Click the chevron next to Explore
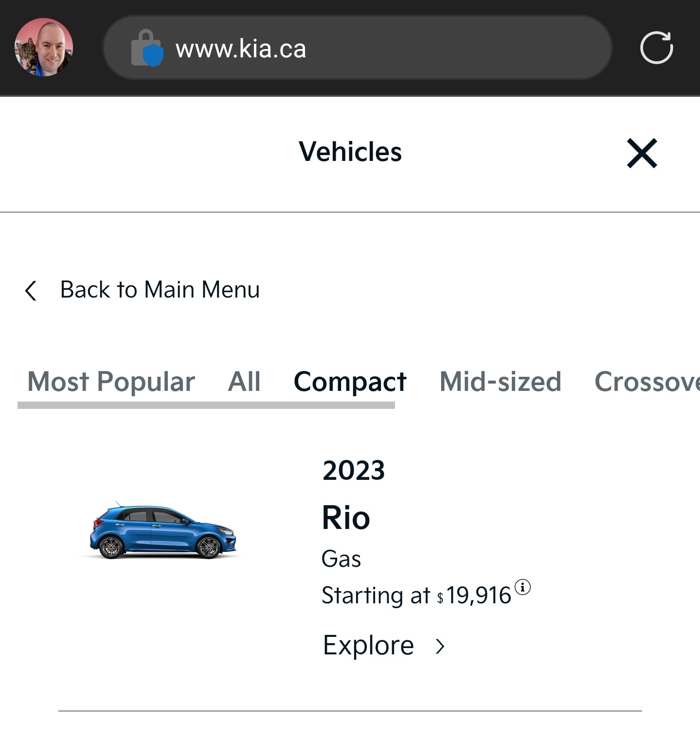The height and width of the screenshot is (738, 700). click(440, 646)
